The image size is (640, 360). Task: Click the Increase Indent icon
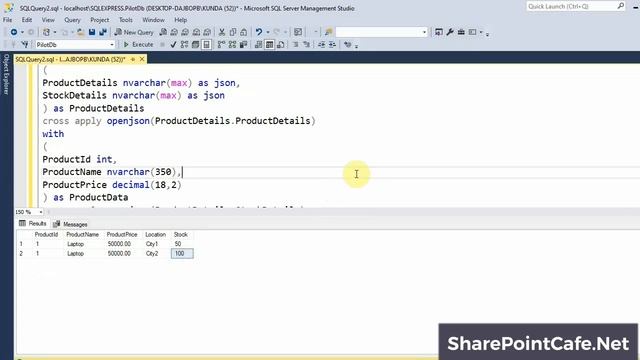click(332, 44)
